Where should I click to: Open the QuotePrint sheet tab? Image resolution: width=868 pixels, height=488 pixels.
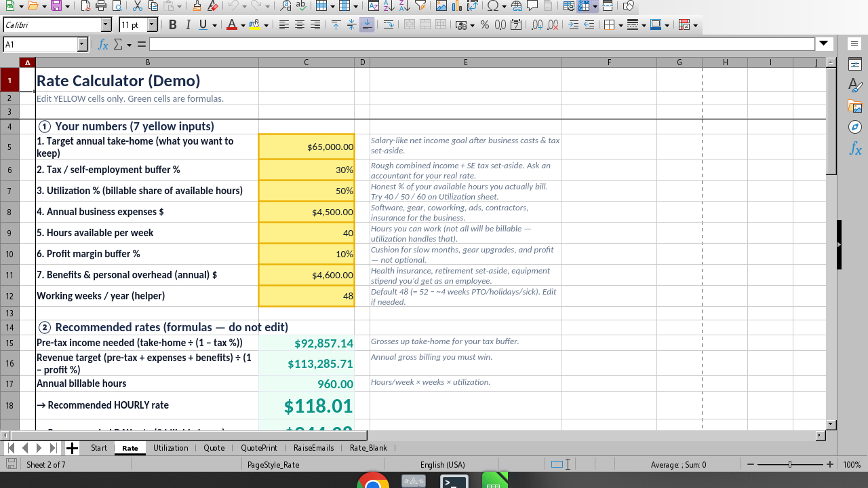point(259,448)
